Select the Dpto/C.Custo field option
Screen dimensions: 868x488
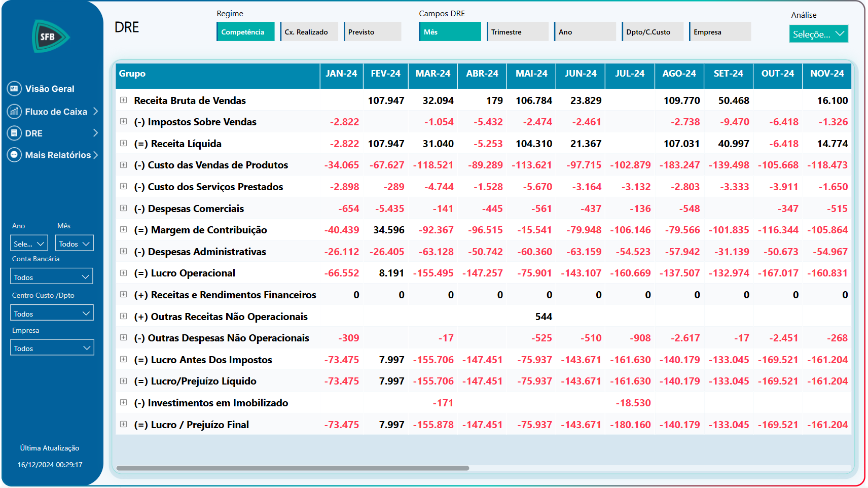pos(653,31)
